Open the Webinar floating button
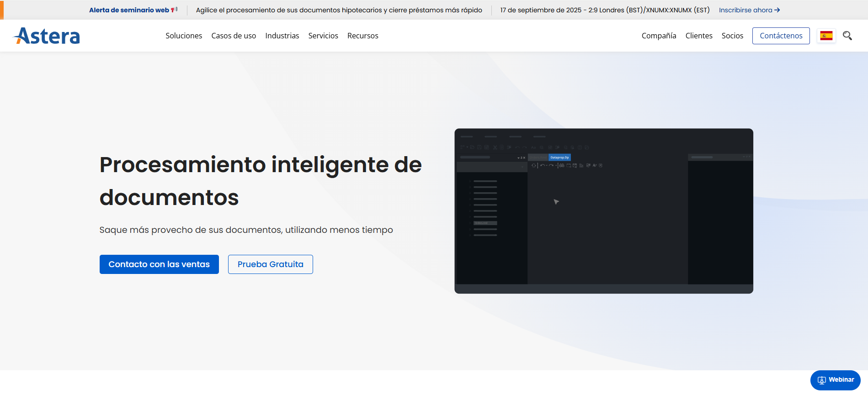The height and width of the screenshot is (405, 868). pyautogui.click(x=836, y=380)
